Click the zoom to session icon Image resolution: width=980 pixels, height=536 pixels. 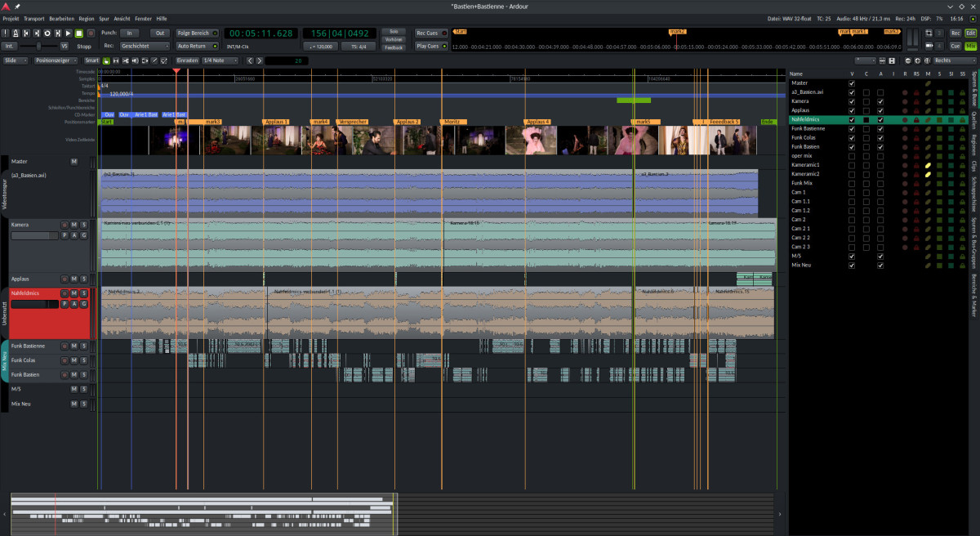(x=927, y=60)
